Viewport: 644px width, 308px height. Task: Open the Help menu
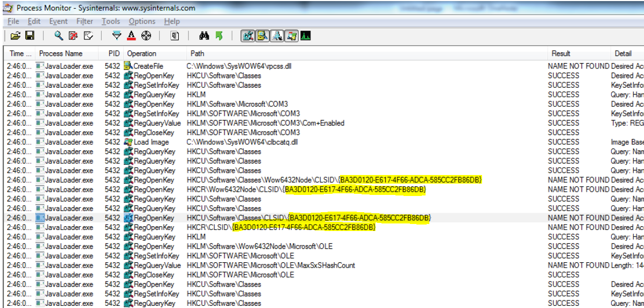(x=172, y=22)
